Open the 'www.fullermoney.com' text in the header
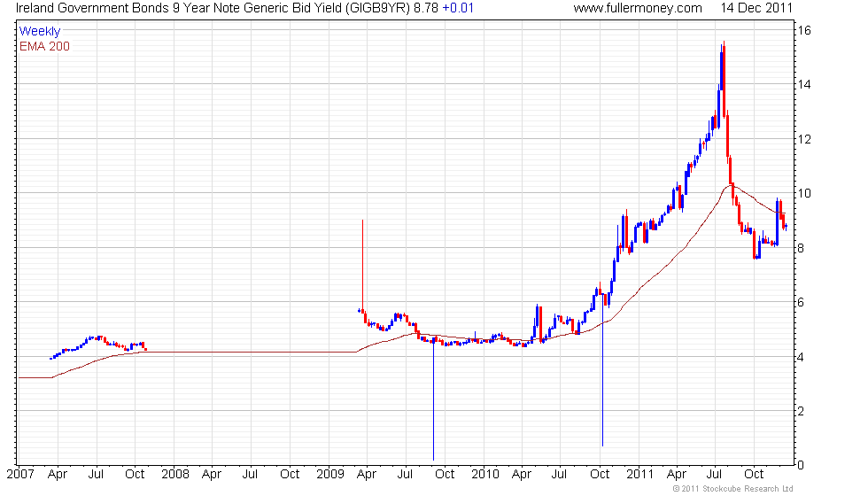The height and width of the screenshot is (496, 868). [638, 8]
